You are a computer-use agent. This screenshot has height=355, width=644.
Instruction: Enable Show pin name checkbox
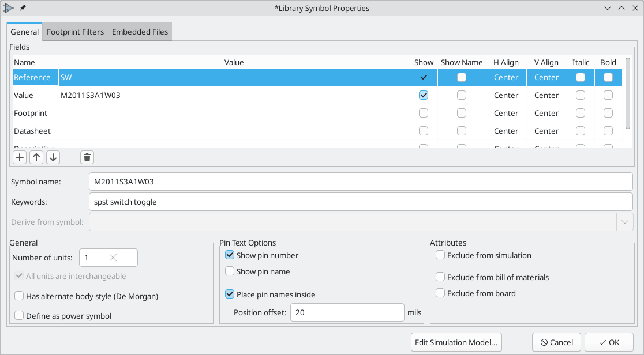(230, 271)
